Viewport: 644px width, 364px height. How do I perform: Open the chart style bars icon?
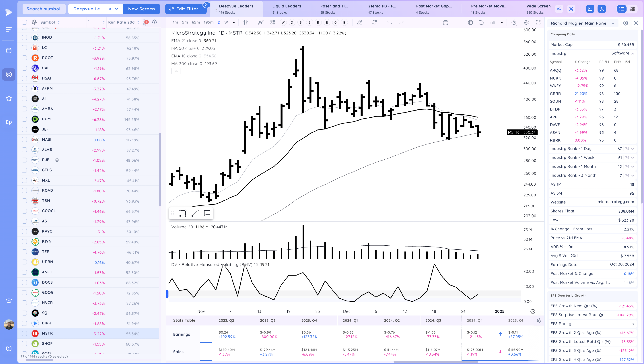tap(246, 23)
